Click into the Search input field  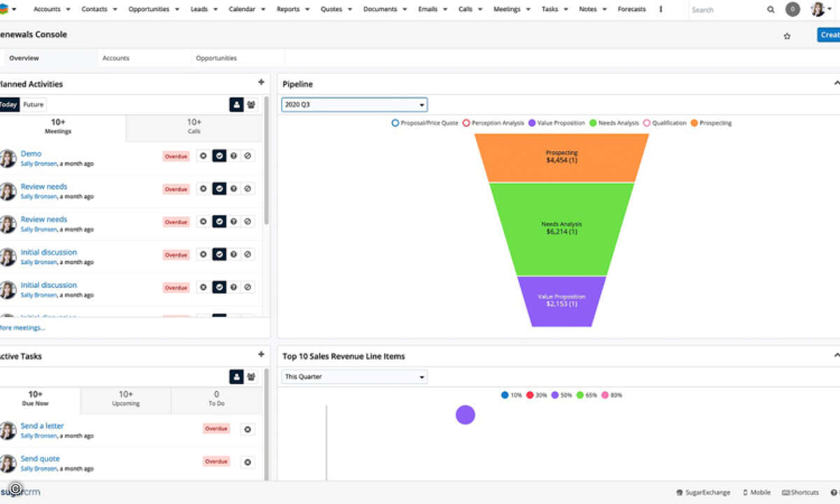click(x=724, y=10)
